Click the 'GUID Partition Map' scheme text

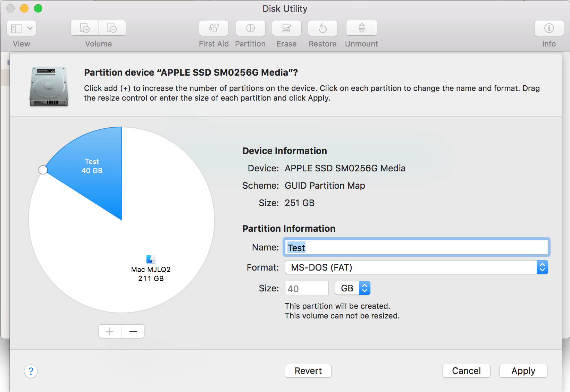[x=325, y=186]
